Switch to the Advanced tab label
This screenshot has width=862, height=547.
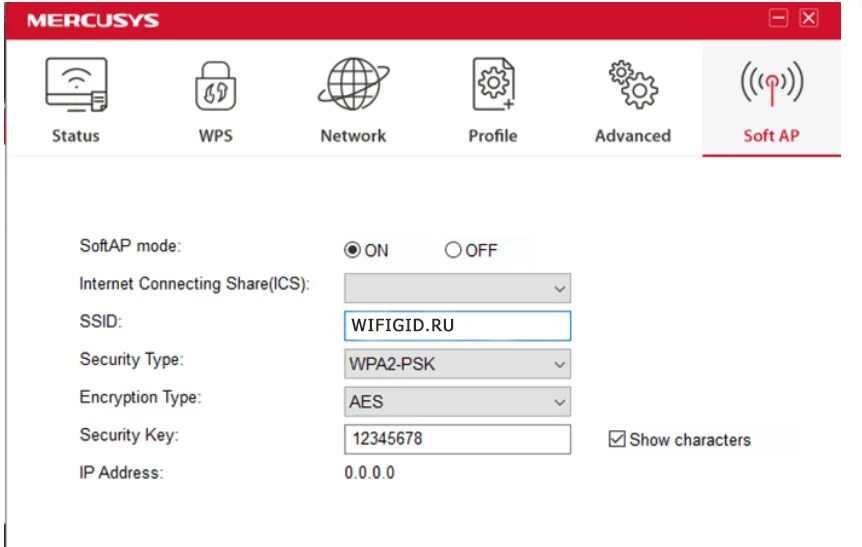coord(633,136)
